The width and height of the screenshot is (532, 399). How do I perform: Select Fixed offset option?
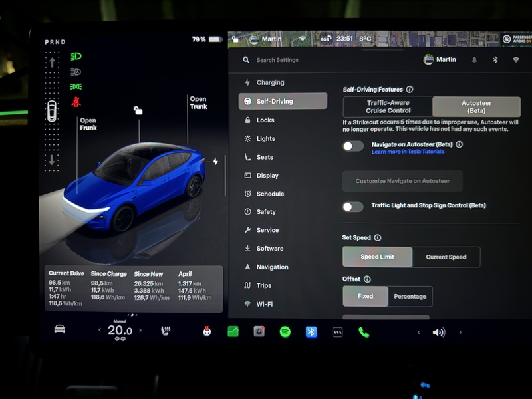[x=365, y=296]
